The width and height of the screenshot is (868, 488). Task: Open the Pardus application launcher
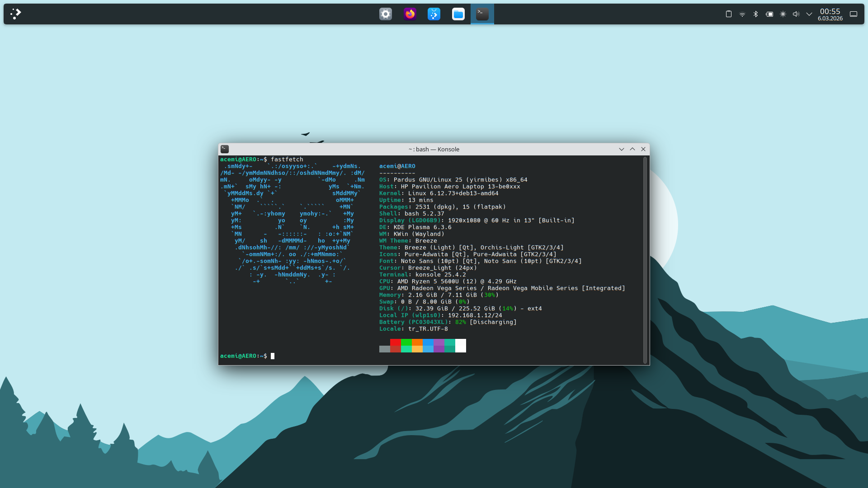16,14
